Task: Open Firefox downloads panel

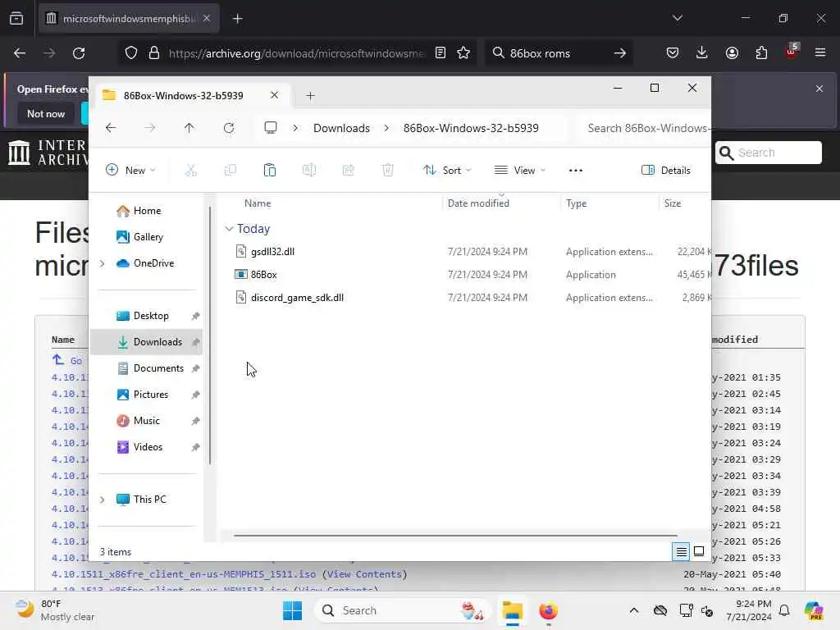Action: [x=702, y=52]
